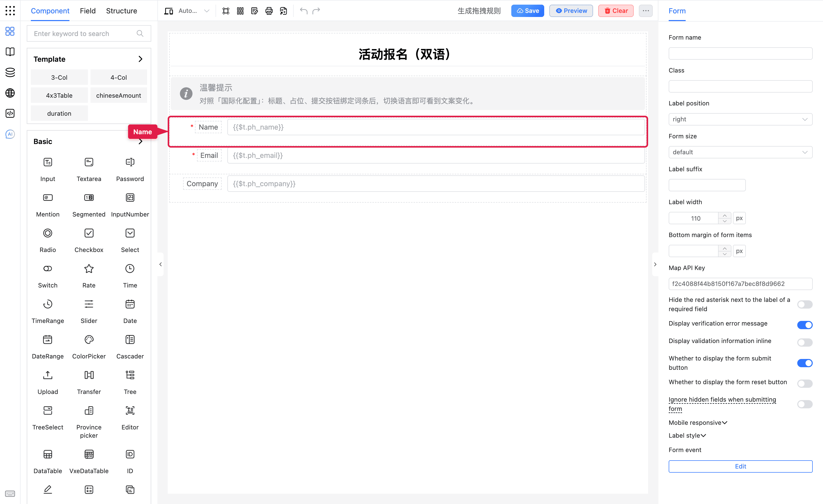Open keyboard shortcuts icon at bottom left
823x504 pixels.
(x=10, y=493)
